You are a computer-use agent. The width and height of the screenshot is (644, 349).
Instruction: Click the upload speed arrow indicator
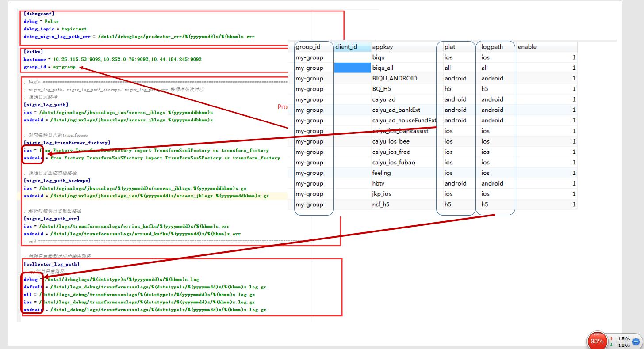coord(611,338)
